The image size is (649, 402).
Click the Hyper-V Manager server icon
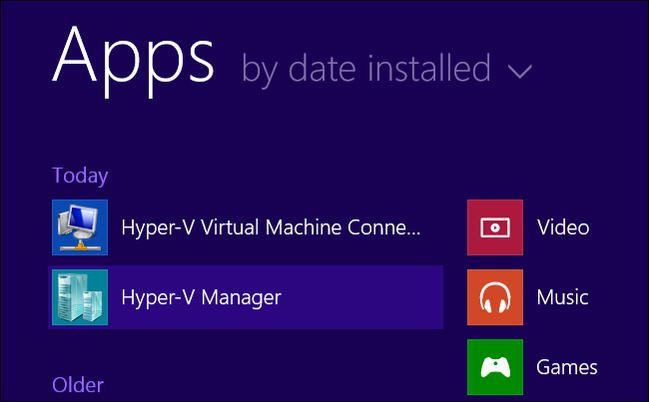(80, 298)
